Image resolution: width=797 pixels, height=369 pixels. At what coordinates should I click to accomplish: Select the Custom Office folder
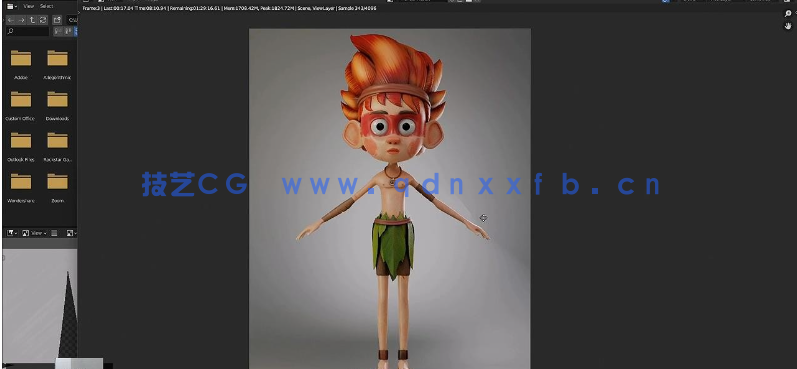(21, 105)
